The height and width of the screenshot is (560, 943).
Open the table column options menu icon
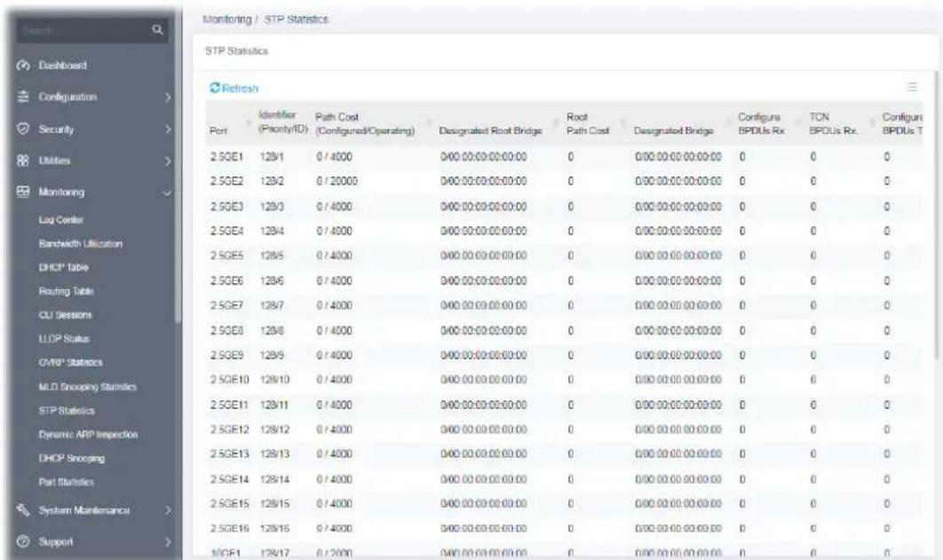point(912,87)
